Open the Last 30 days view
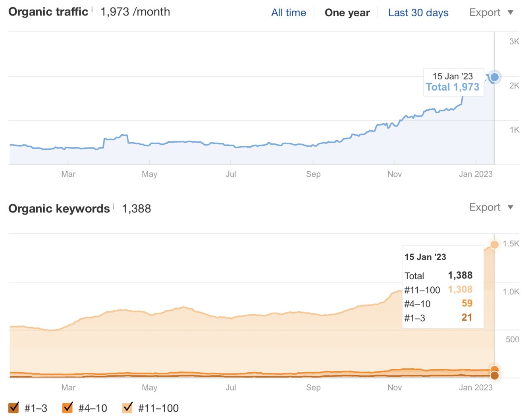The width and height of the screenshot is (532, 418). coord(418,12)
